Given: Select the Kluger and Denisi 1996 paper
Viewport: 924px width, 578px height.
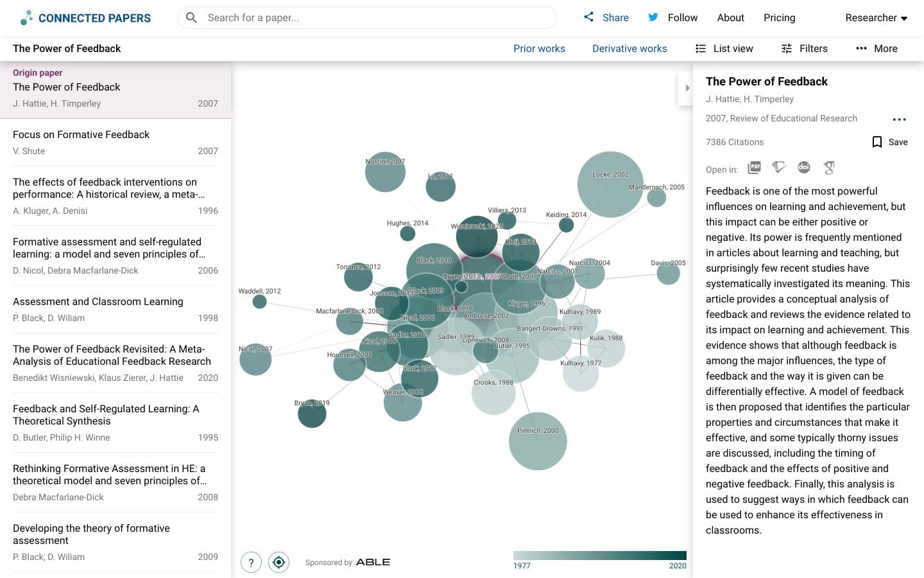Looking at the screenshot, I should pos(116,196).
